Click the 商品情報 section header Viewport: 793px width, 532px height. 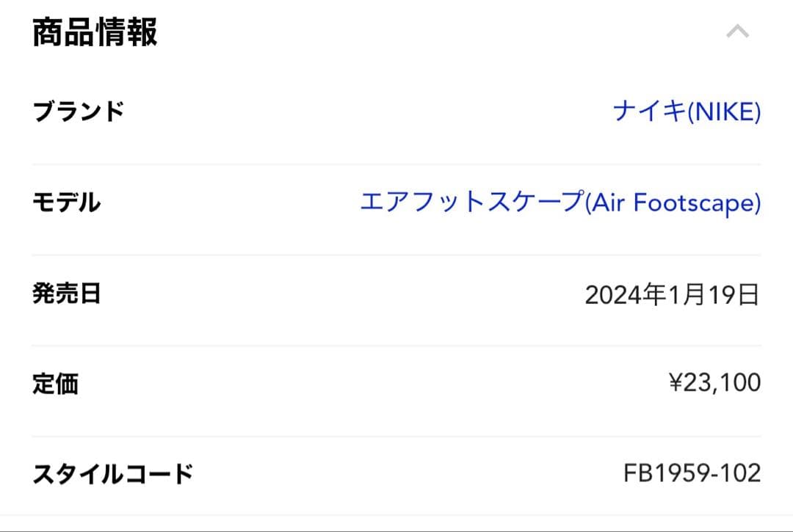coord(96,31)
